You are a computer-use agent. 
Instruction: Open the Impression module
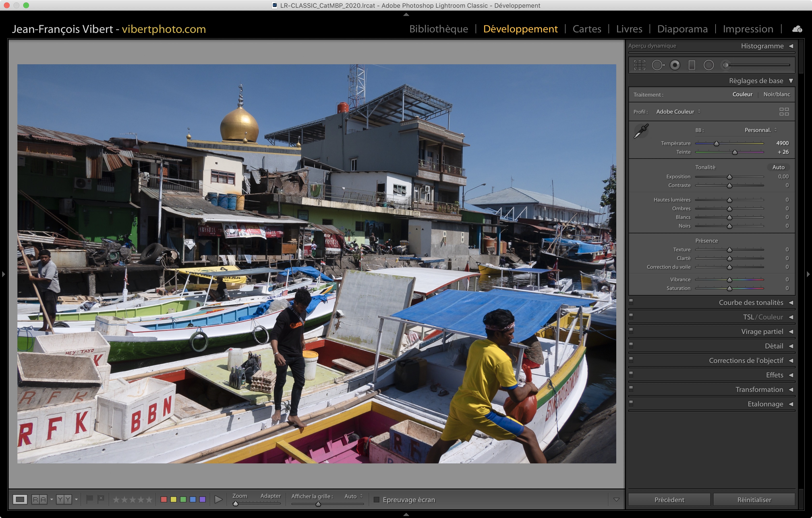[x=748, y=29]
